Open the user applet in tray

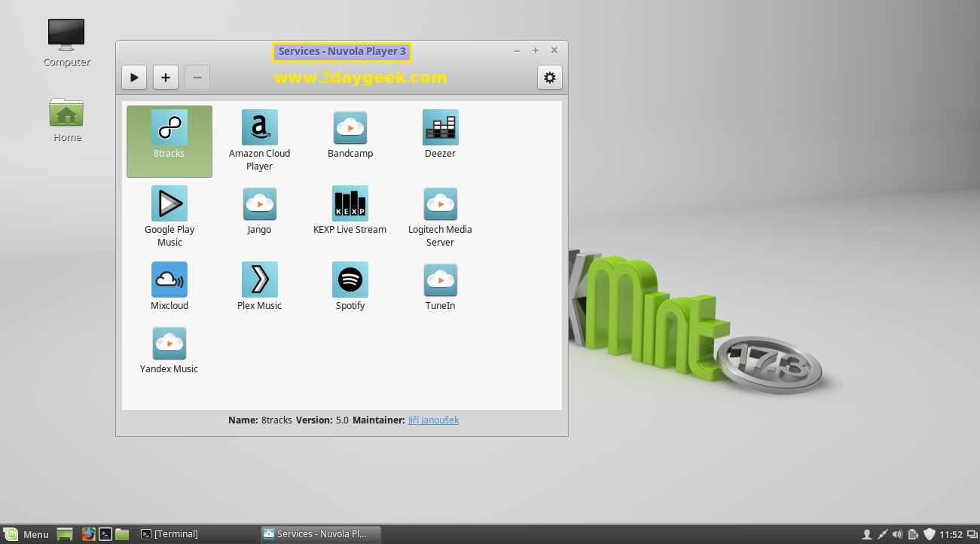[866, 534]
